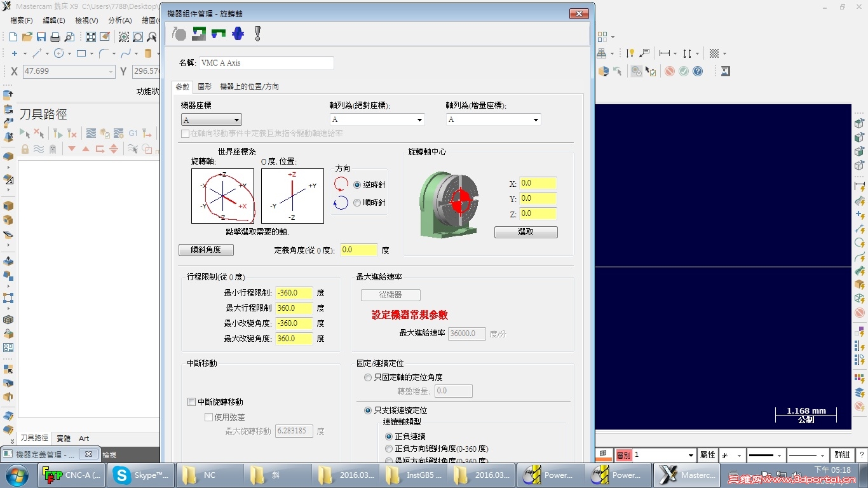868x488 pixels.
Task: Open the 編輯(E) menu
Action: tap(54, 20)
